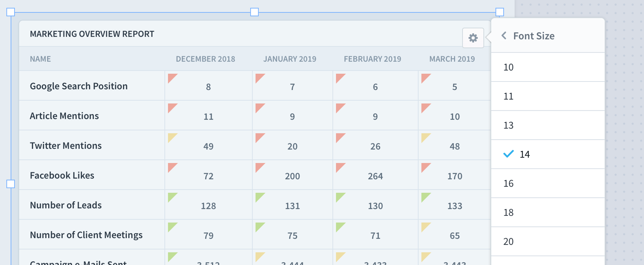This screenshot has width=644, height=265.
Task: Select font size 18
Action: (x=548, y=212)
